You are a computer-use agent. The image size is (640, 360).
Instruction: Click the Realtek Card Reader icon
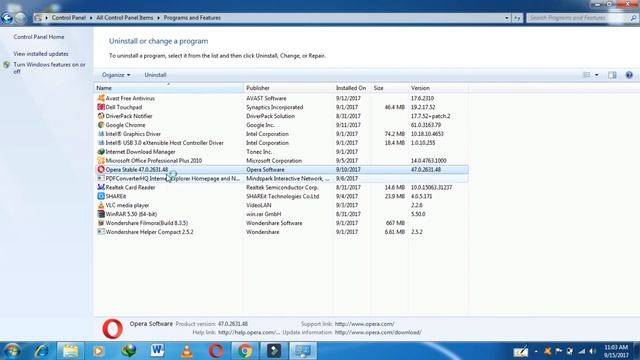[x=101, y=187]
